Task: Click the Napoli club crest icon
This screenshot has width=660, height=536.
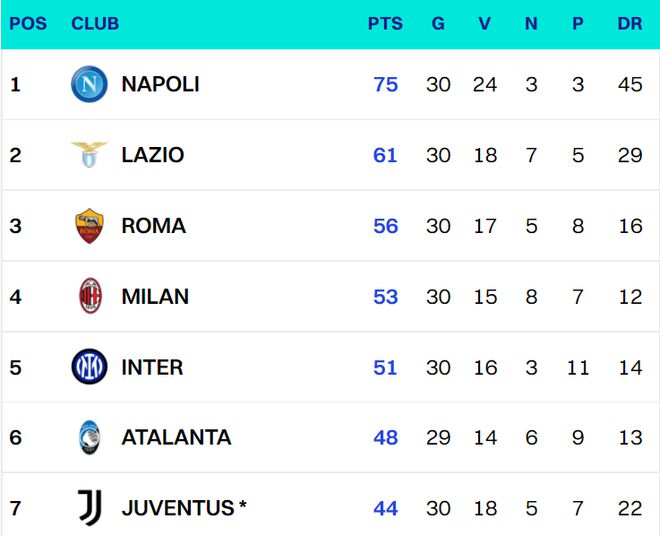Action: coord(89,84)
